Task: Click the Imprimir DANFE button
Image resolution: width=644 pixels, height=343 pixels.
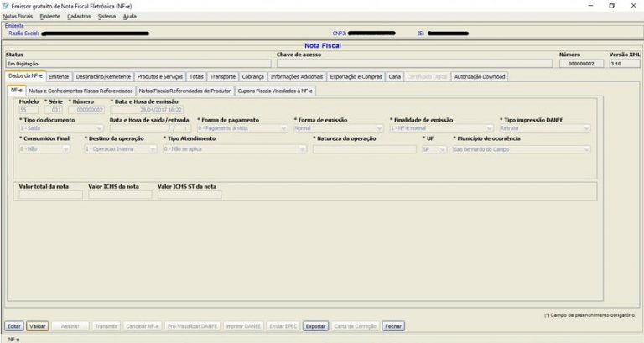Action: point(243,326)
